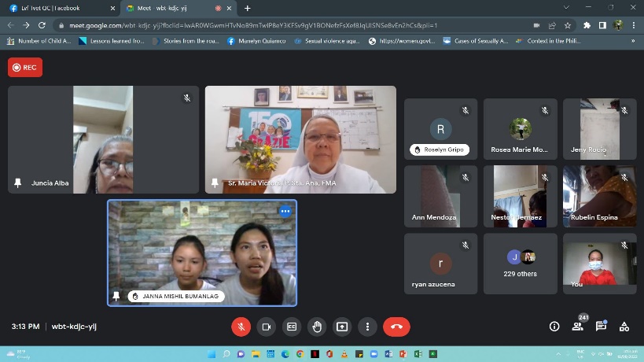Raise your hand in the meeting
Viewport: 644px width, 362px height.
coord(317,327)
